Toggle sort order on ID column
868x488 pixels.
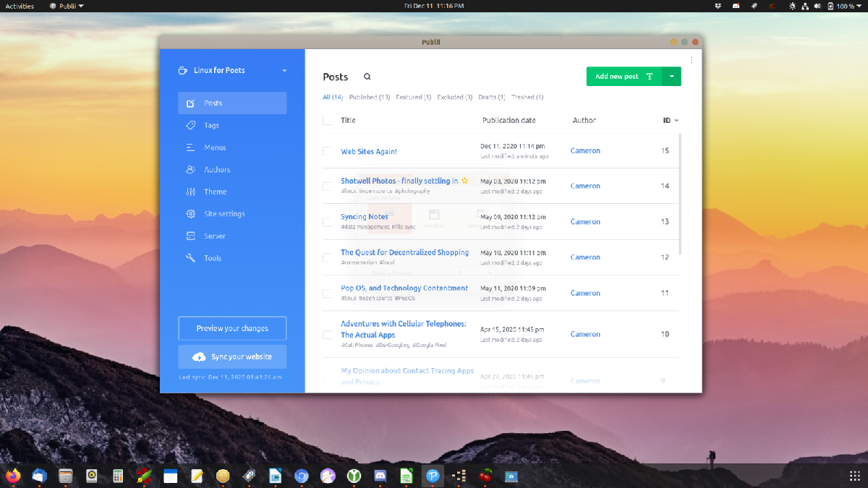[671, 121]
